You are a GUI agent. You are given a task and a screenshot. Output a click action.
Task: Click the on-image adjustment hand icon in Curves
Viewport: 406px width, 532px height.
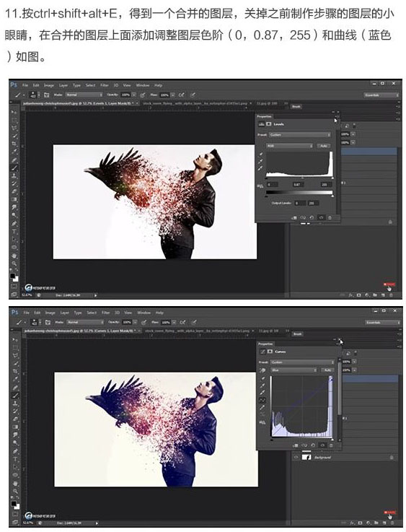click(x=262, y=370)
